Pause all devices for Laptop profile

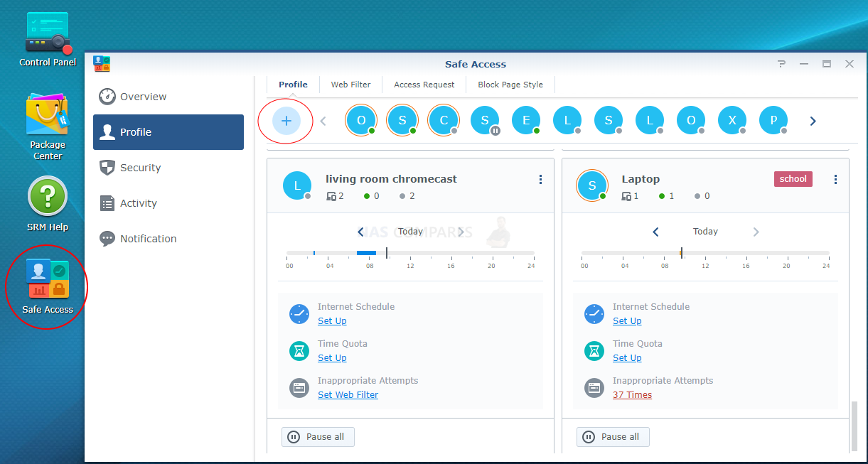click(x=613, y=437)
